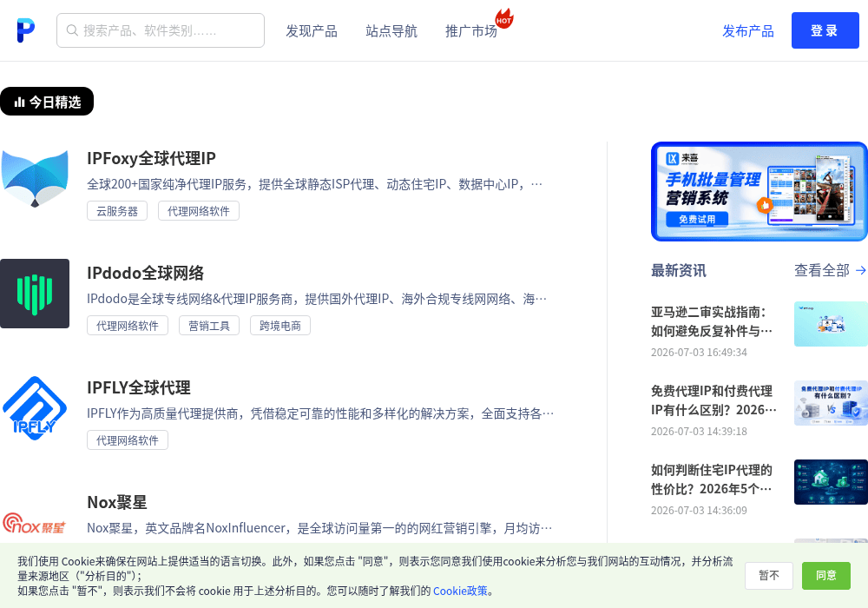Open the 亚马逊二审实战指南 news article
This screenshot has height=608, width=868.
click(712, 321)
